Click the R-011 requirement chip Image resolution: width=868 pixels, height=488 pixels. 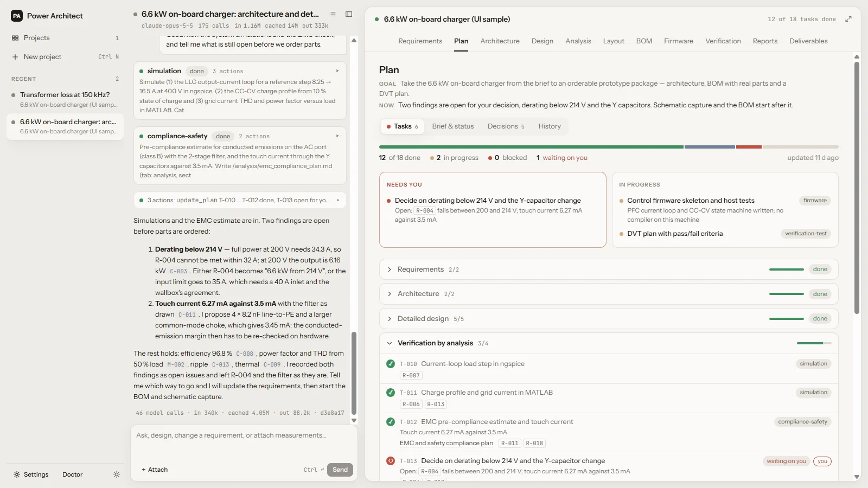click(509, 443)
